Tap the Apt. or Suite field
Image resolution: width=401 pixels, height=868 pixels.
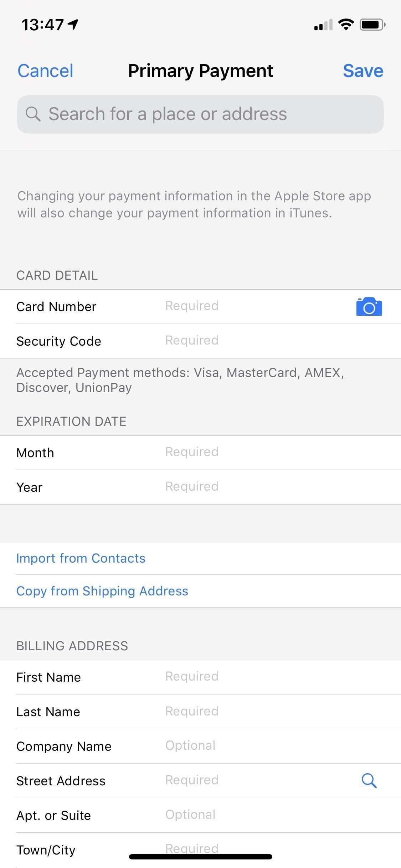[x=250, y=815]
